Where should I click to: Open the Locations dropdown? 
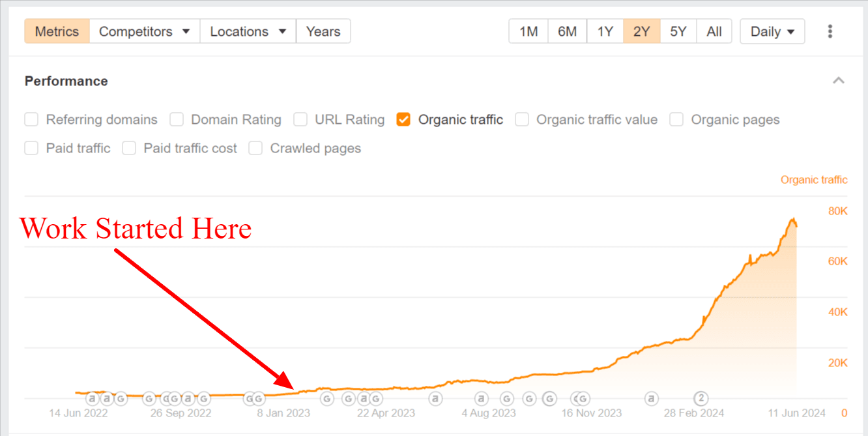[x=248, y=31]
